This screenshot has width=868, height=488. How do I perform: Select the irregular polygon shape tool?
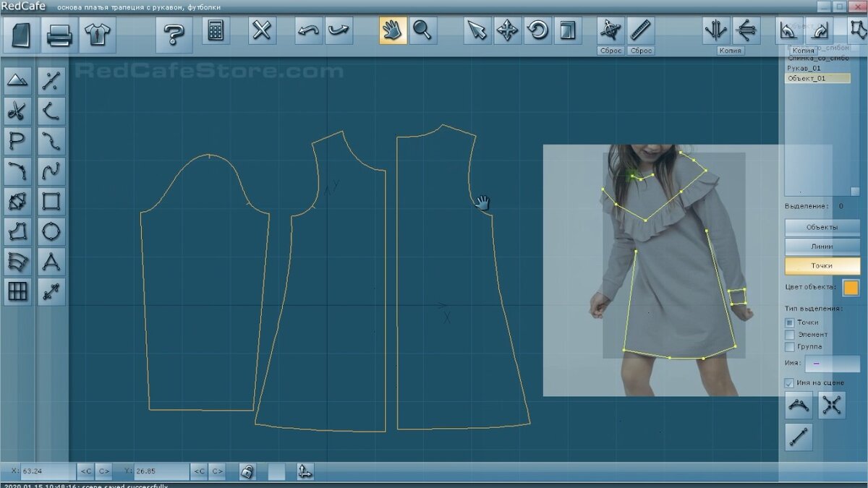point(18,231)
